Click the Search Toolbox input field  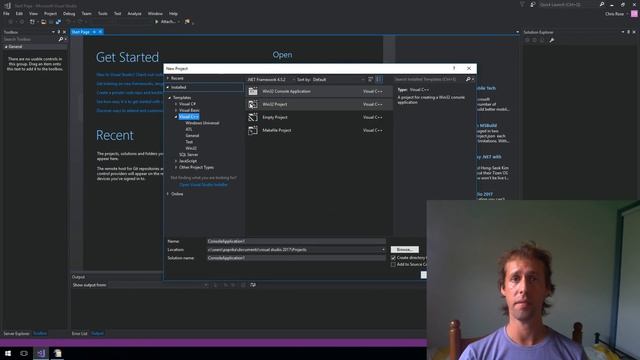pos(30,39)
